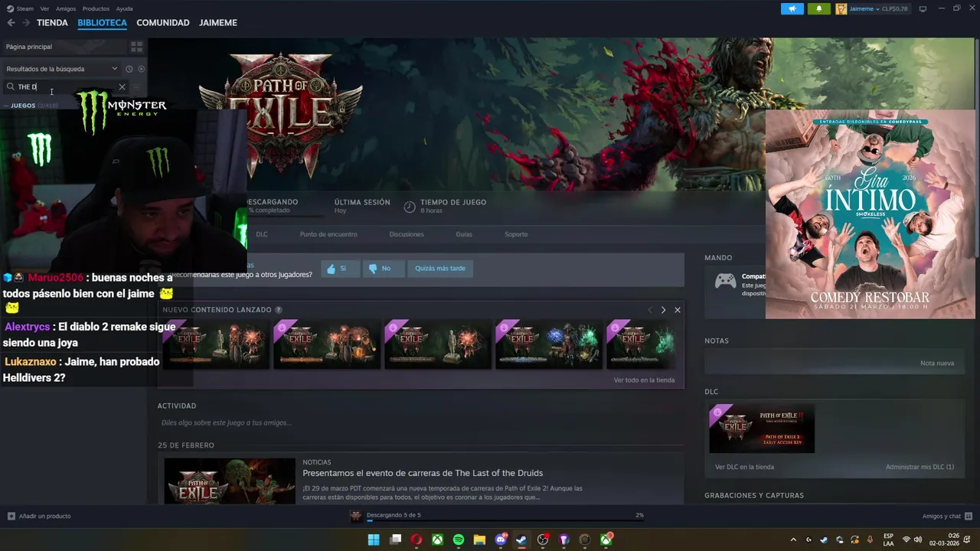This screenshot has width=980, height=551.
Task: Create a Nota nueva
Action: [x=937, y=363]
